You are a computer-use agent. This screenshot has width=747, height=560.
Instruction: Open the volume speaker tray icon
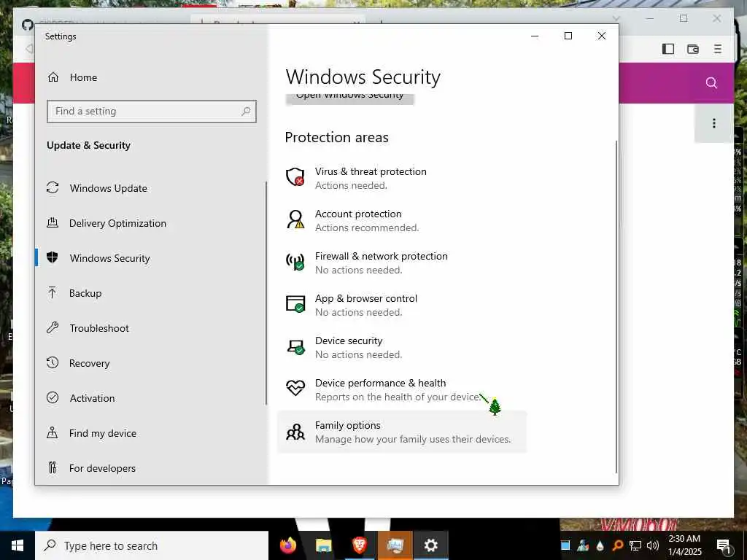tap(653, 545)
